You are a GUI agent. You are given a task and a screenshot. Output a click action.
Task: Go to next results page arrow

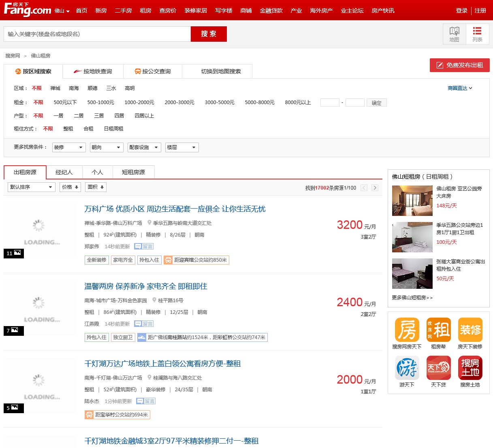point(375,188)
